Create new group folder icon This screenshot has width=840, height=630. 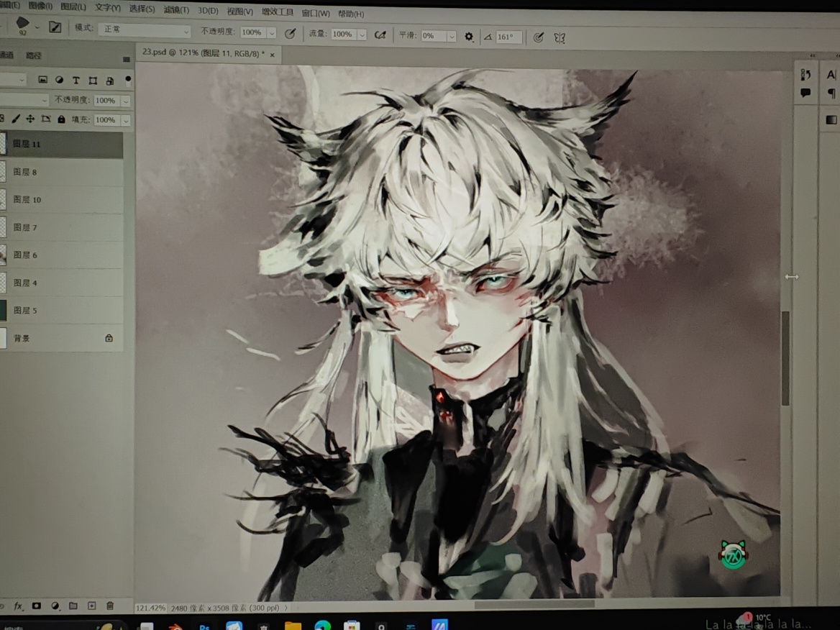(x=73, y=606)
